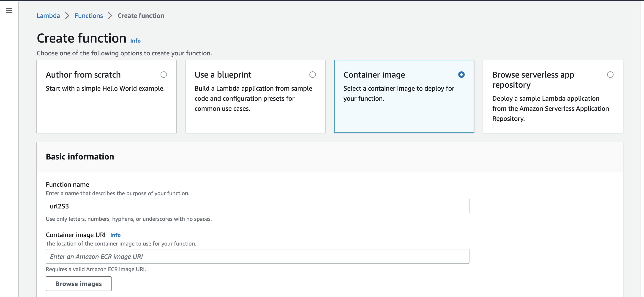Click the Container image URI input
The width and height of the screenshot is (644, 297).
(257, 256)
